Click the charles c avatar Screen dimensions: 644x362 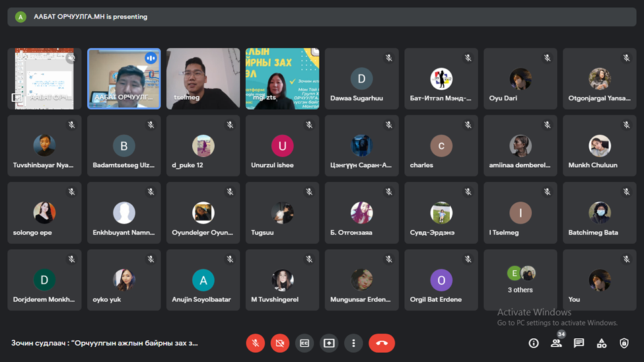click(441, 145)
